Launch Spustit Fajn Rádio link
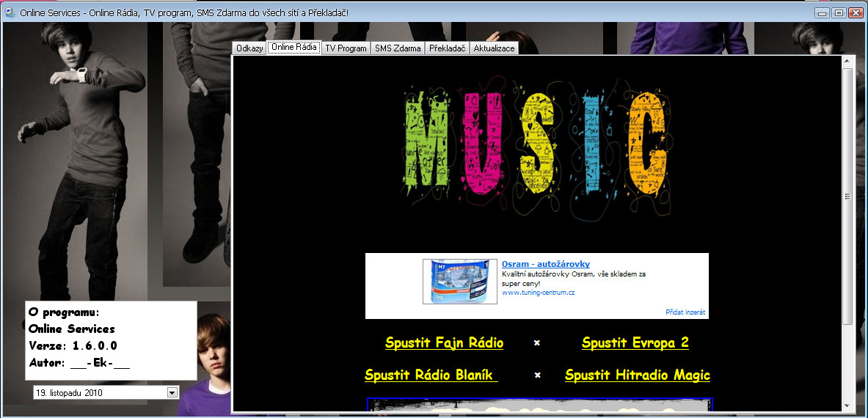The width and height of the screenshot is (868, 418). [x=444, y=342]
